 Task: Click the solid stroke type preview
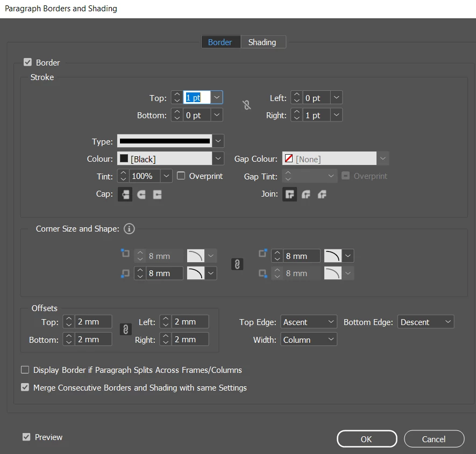(165, 141)
